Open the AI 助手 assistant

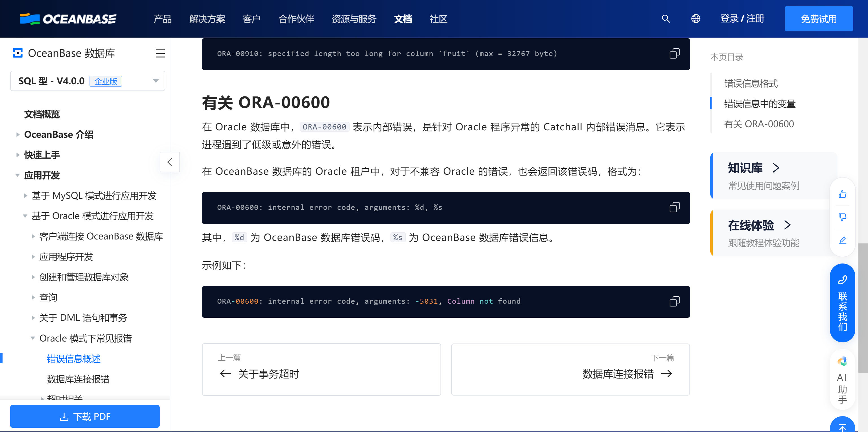click(x=842, y=379)
